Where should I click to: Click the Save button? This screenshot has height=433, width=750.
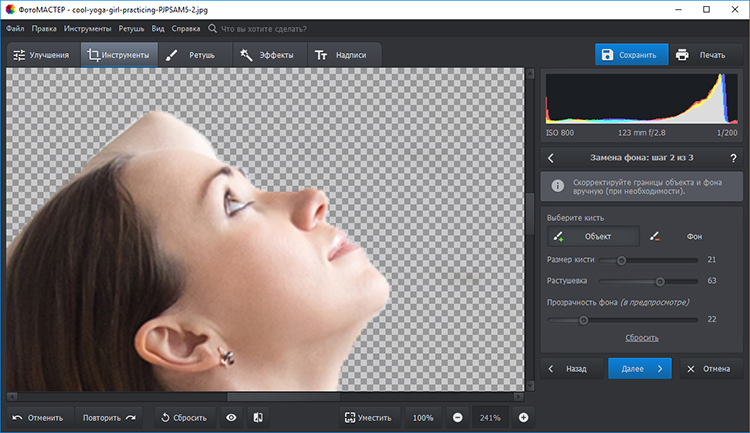point(632,55)
